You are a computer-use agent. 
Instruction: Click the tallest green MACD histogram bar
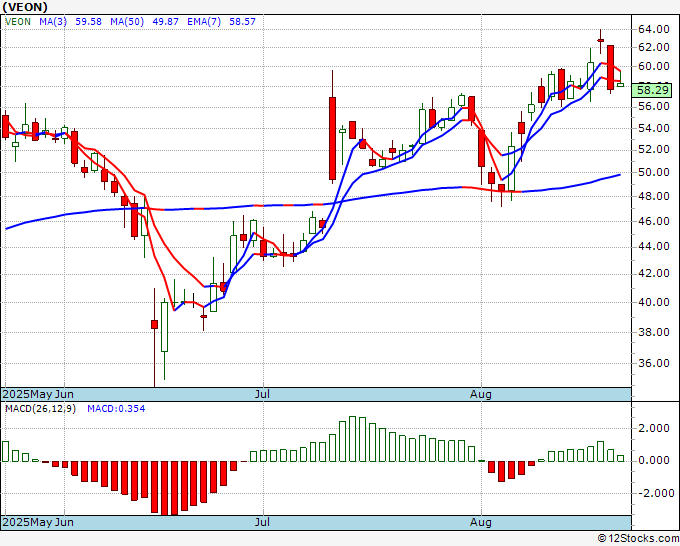(352, 439)
